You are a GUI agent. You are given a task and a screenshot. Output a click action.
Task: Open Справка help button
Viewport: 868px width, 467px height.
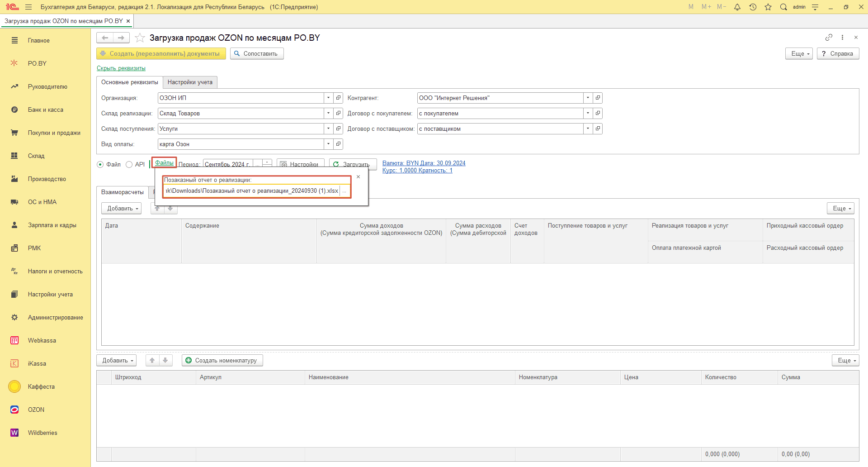click(x=838, y=53)
